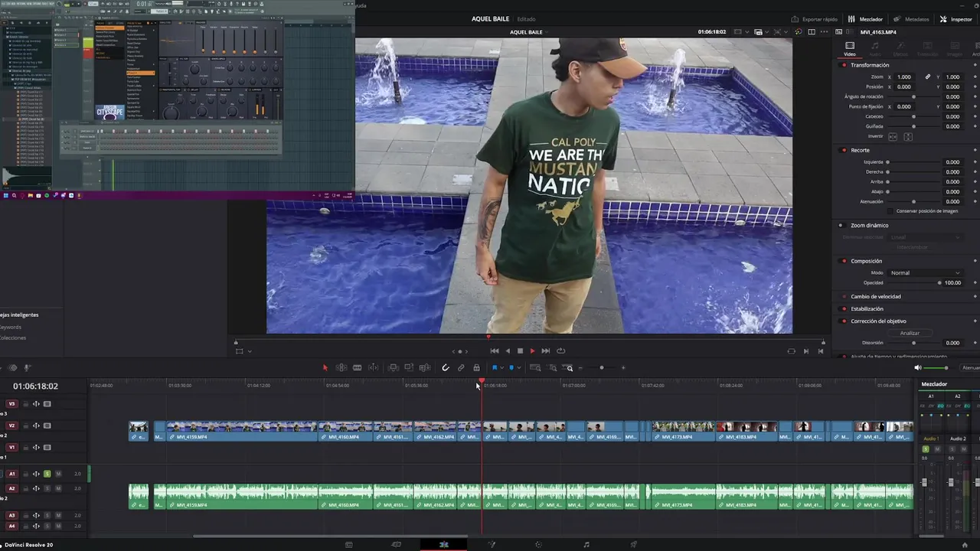Open the Metadatos panel
The width and height of the screenshot is (980, 551).
pos(911,19)
